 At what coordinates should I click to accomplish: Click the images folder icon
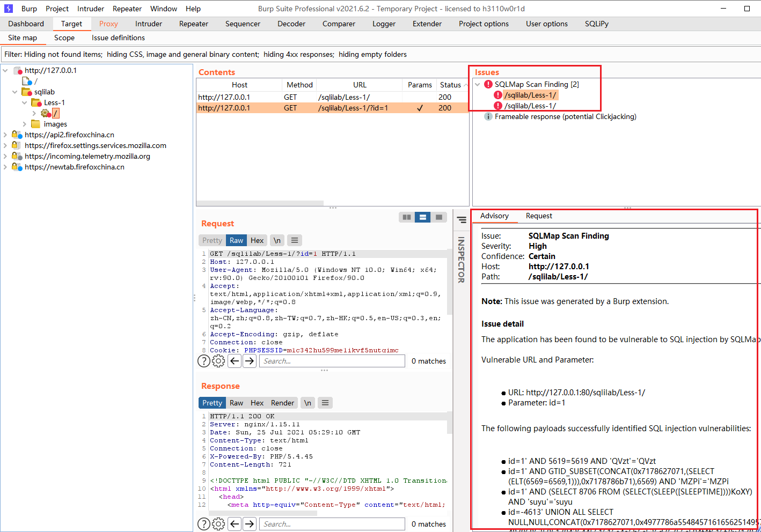pyautogui.click(x=35, y=124)
